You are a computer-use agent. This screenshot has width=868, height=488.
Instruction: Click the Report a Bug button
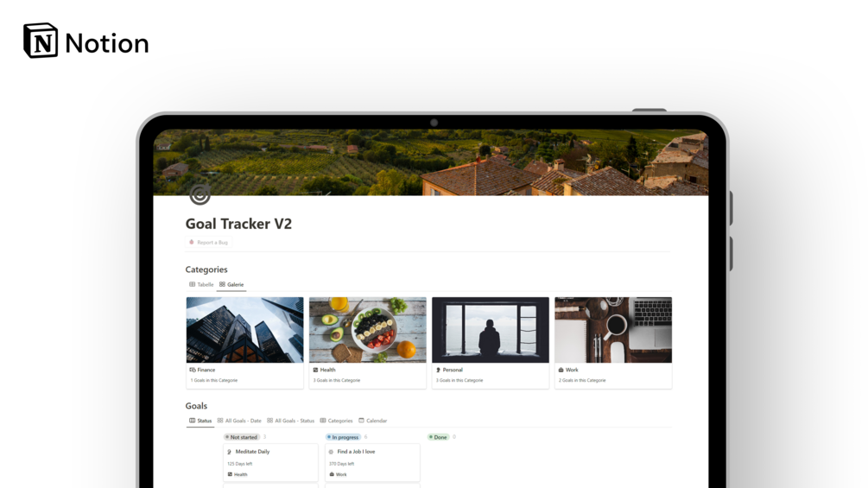pyautogui.click(x=209, y=243)
